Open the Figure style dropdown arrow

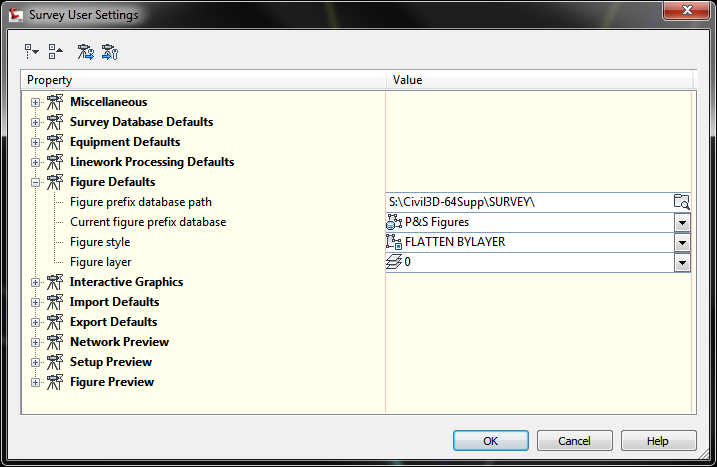[682, 242]
